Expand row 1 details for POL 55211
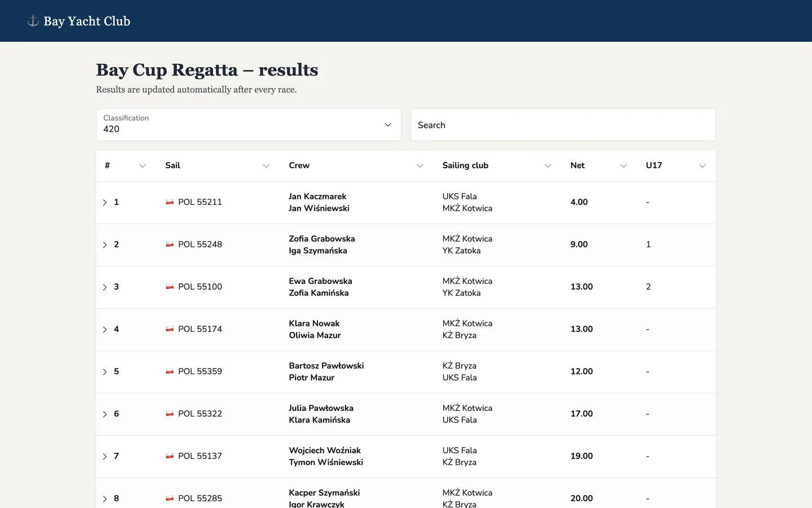Viewport: 812px width, 508px height. [x=105, y=203]
